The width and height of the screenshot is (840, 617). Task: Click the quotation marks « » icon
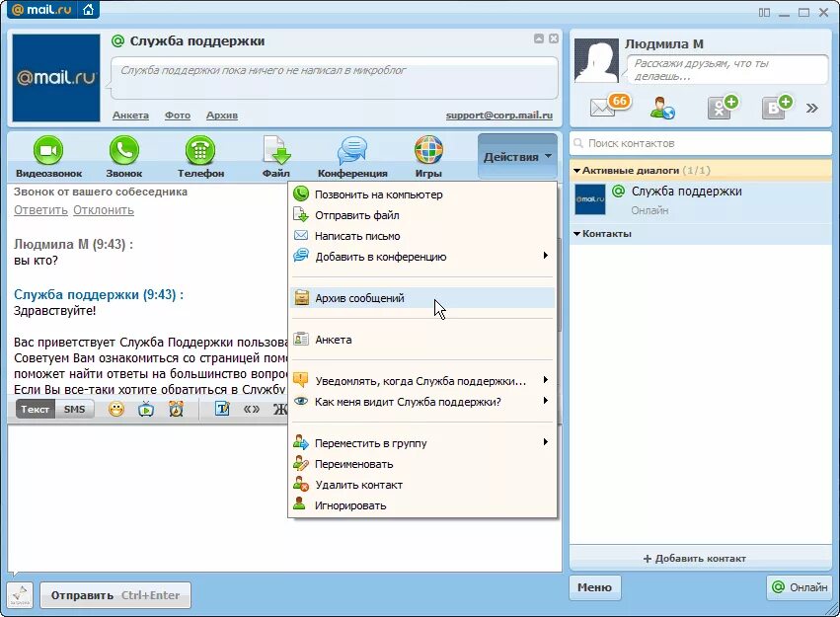pos(252,409)
